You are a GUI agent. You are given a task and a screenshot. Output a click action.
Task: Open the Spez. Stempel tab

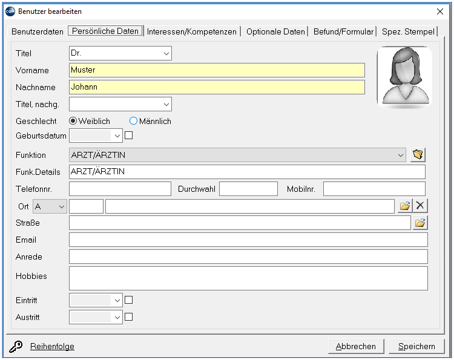(x=408, y=32)
